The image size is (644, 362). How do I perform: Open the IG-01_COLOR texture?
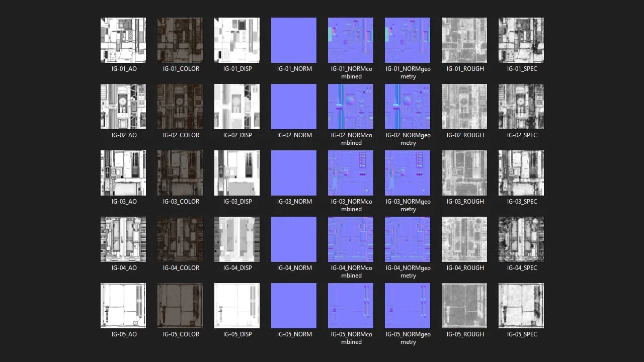(180, 40)
